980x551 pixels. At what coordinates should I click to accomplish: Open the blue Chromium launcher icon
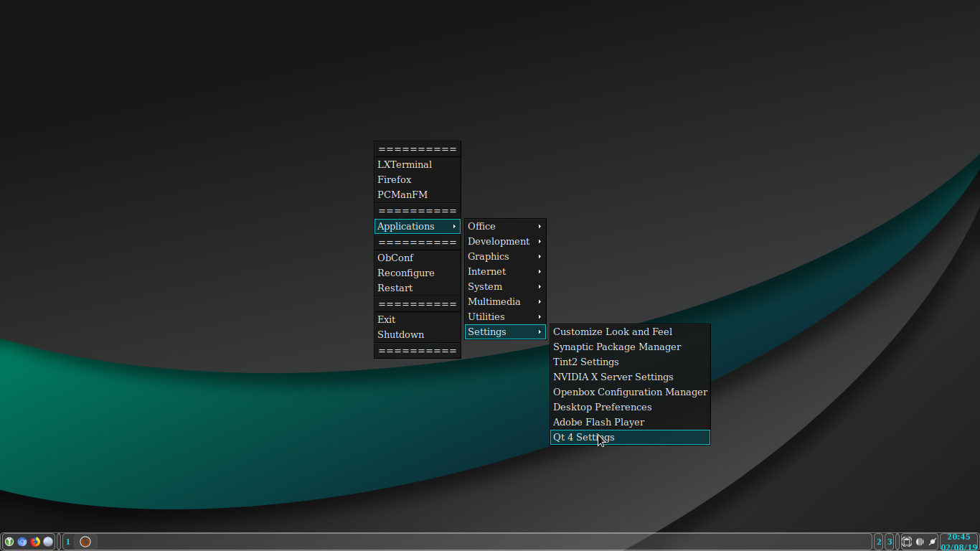point(22,542)
